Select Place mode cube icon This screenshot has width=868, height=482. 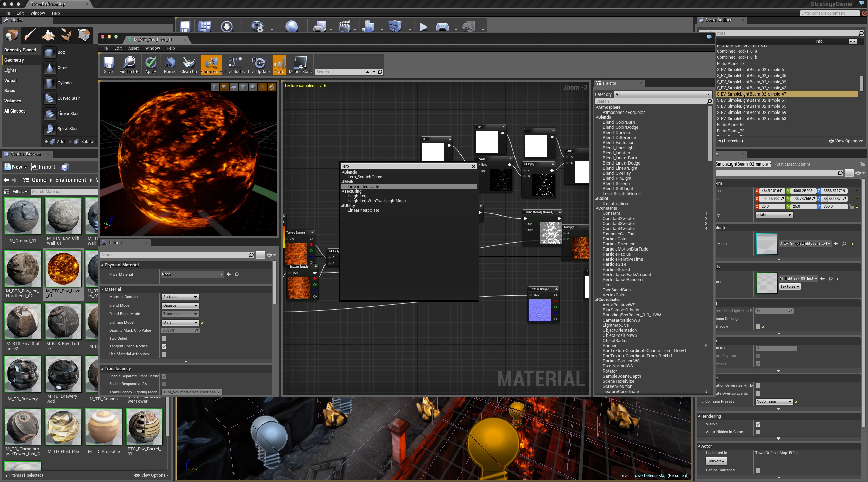click(x=12, y=35)
